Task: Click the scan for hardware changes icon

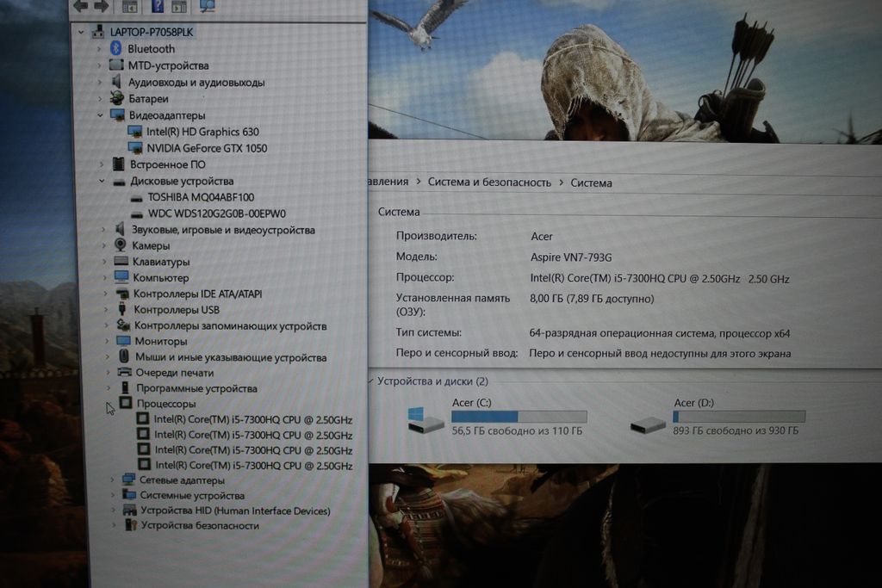Action: tap(207, 6)
